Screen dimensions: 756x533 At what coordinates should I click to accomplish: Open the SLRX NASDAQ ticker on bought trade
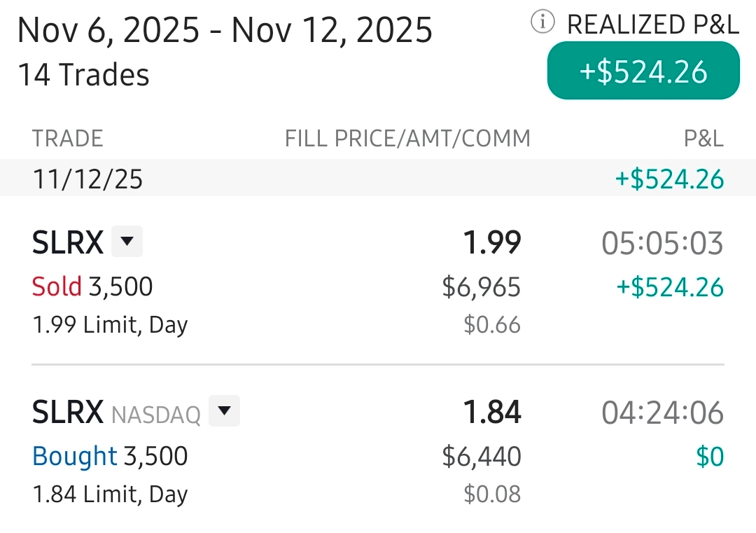[68, 413]
